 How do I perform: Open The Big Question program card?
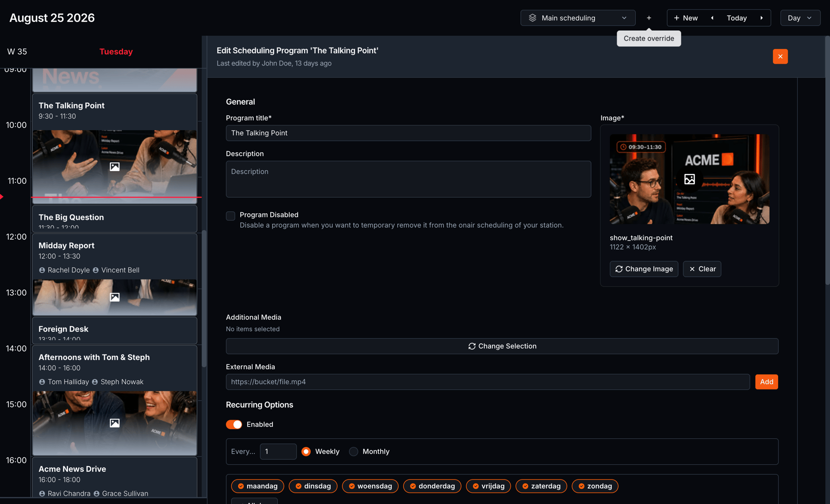tap(115, 219)
